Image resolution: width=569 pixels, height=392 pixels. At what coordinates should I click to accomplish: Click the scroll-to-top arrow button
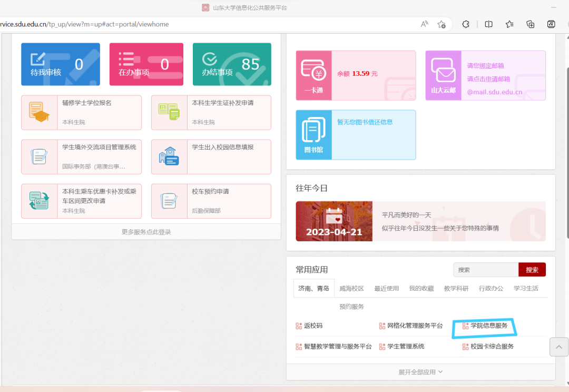(x=558, y=347)
